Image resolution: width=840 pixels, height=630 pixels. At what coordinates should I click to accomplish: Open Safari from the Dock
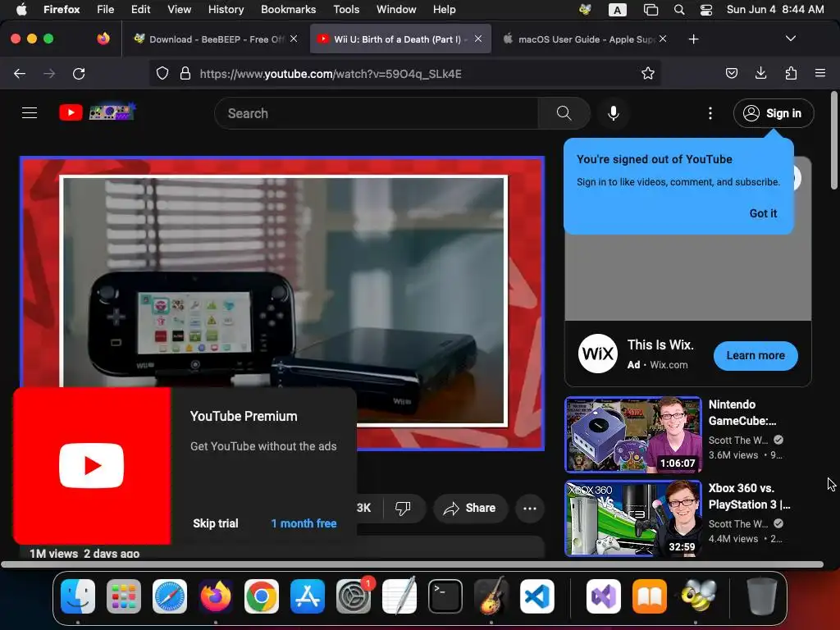point(170,596)
